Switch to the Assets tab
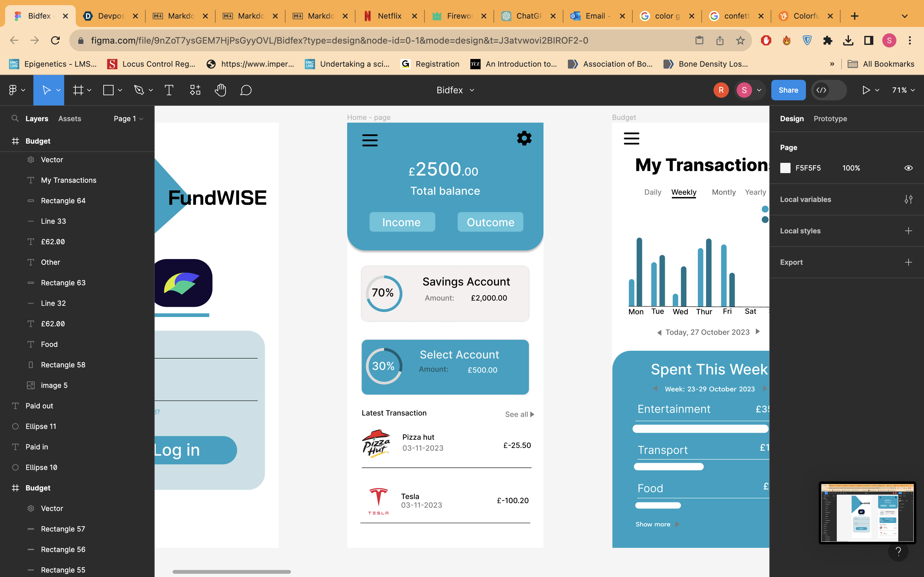924x577 pixels. point(70,119)
